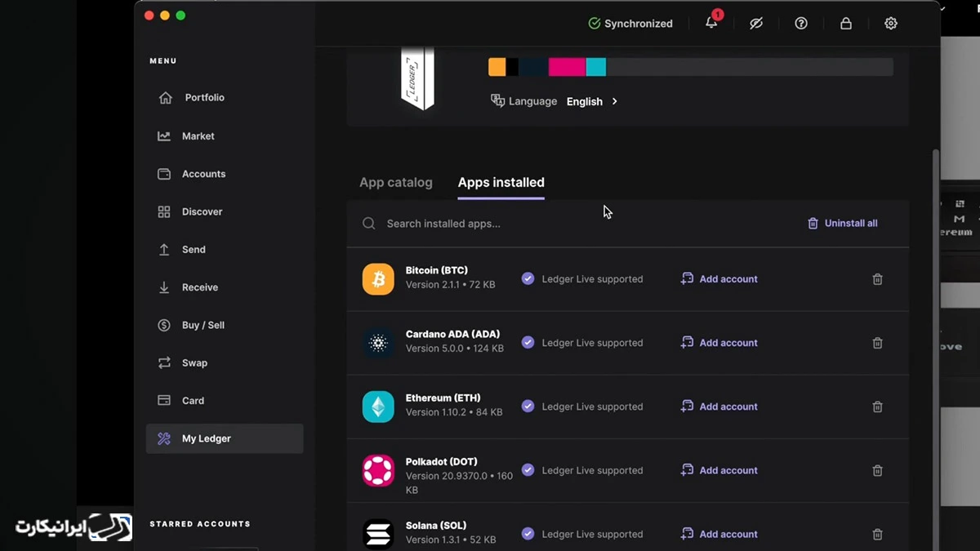Screen dimensions: 980x551
Task: Uninstall Polkadot app via trash icon
Action: 878,470
